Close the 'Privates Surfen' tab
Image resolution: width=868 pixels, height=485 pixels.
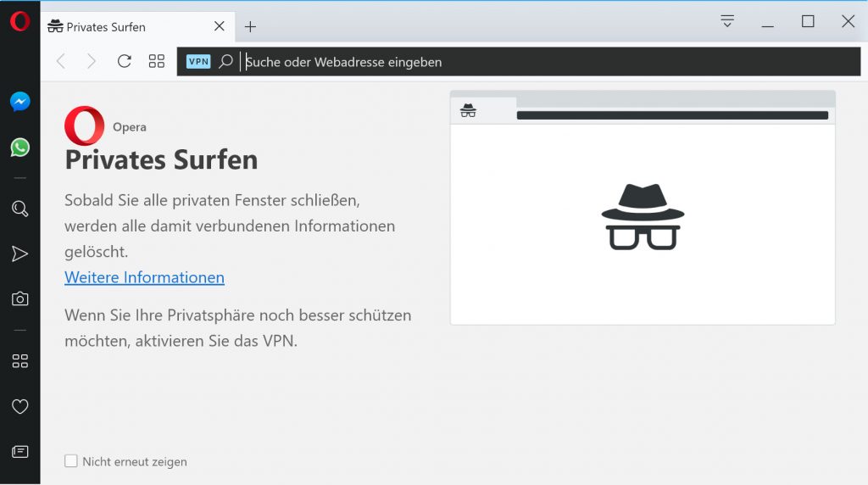click(x=220, y=26)
